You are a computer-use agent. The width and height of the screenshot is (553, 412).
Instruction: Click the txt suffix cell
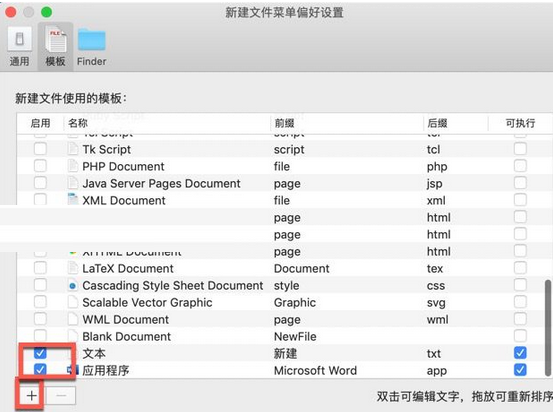[x=434, y=353]
